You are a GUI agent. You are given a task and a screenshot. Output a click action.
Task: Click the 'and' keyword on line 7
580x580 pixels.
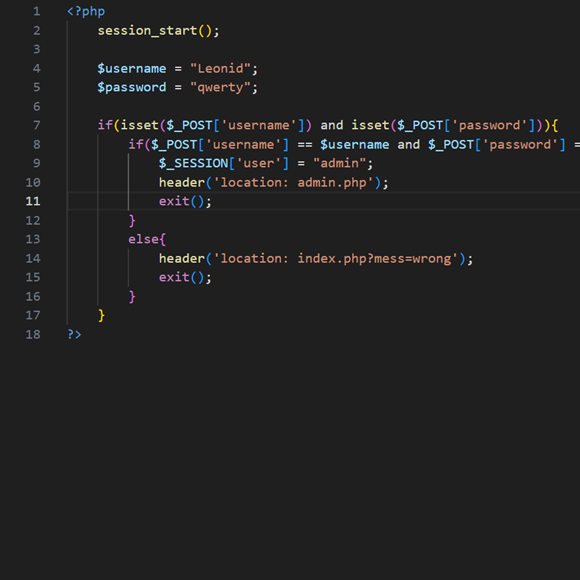332,125
